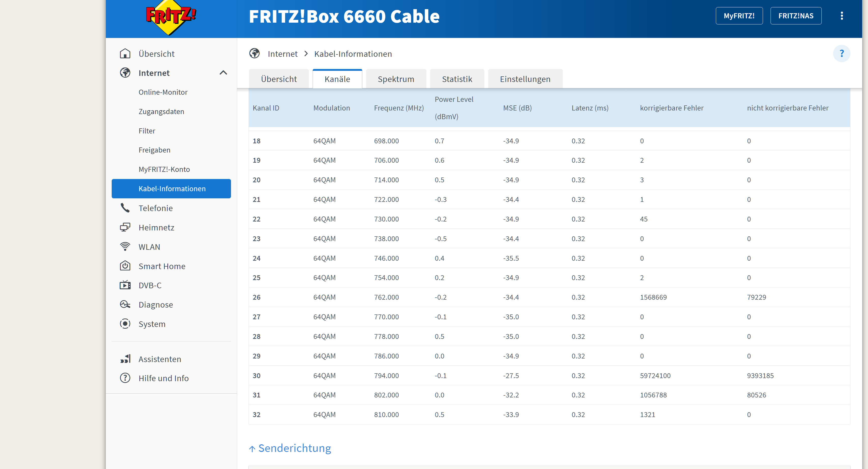Click channel 30 uncorrectable value 9393185

pos(760,375)
